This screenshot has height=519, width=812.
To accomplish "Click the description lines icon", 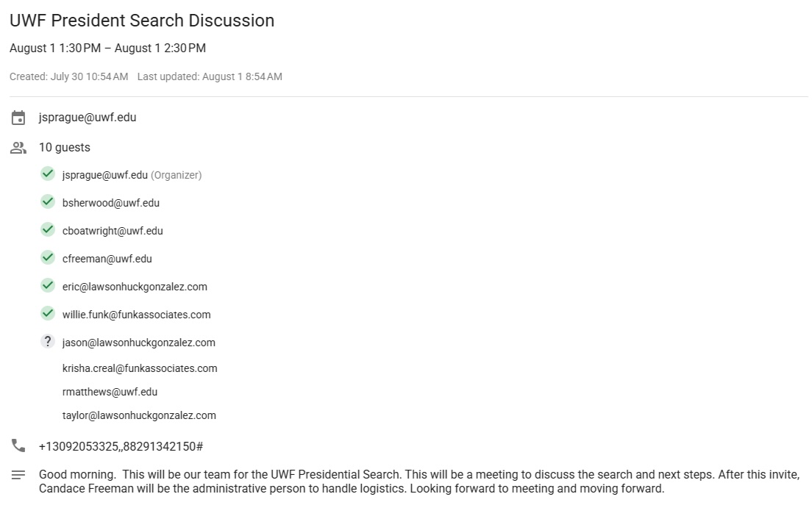I will (x=18, y=475).
